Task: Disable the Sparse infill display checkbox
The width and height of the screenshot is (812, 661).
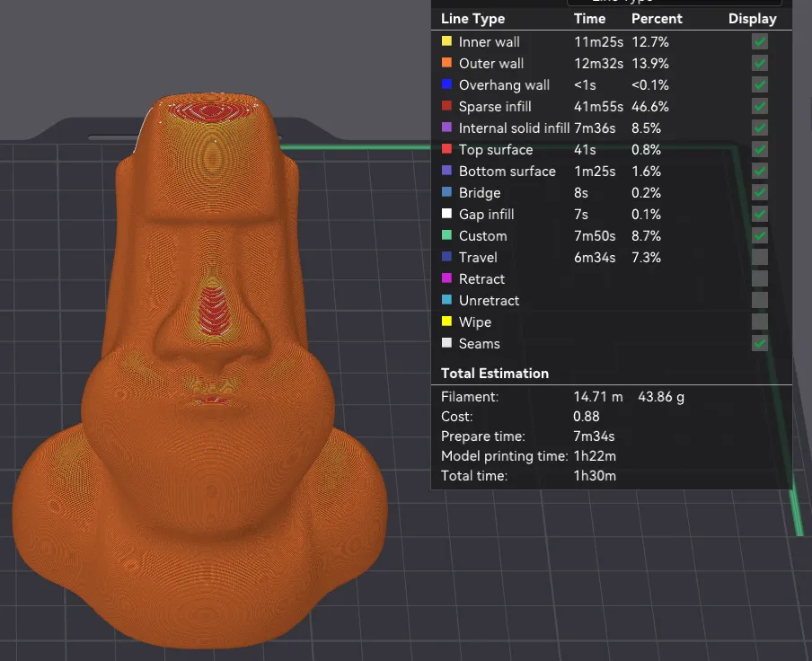Action: click(759, 106)
